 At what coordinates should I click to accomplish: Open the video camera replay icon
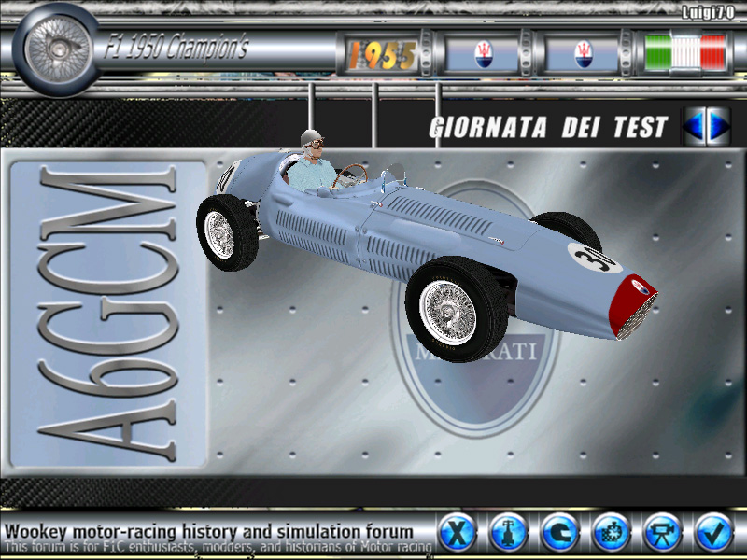coord(663,532)
